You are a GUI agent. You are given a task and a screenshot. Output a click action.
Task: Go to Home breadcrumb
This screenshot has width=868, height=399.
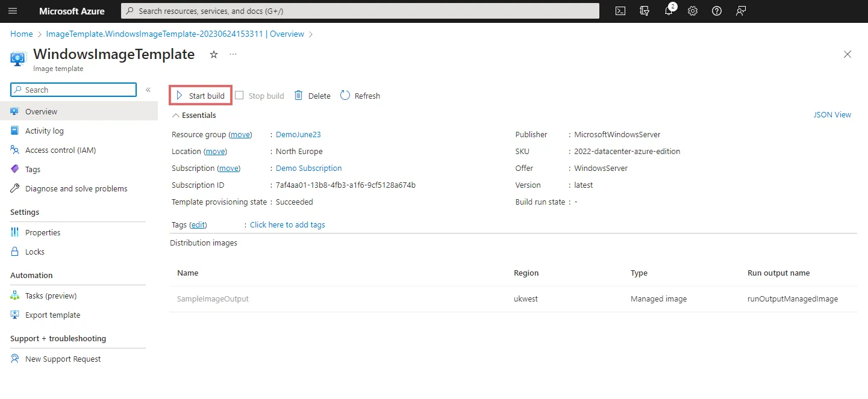coord(22,34)
